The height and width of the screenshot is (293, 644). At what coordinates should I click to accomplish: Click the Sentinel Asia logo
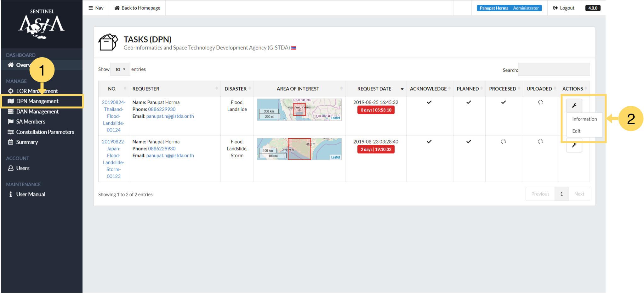(42, 25)
